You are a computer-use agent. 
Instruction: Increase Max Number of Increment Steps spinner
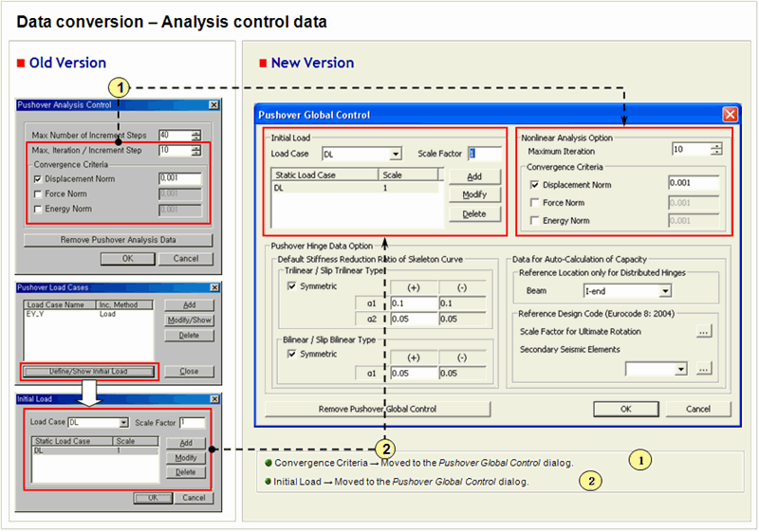(x=195, y=132)
